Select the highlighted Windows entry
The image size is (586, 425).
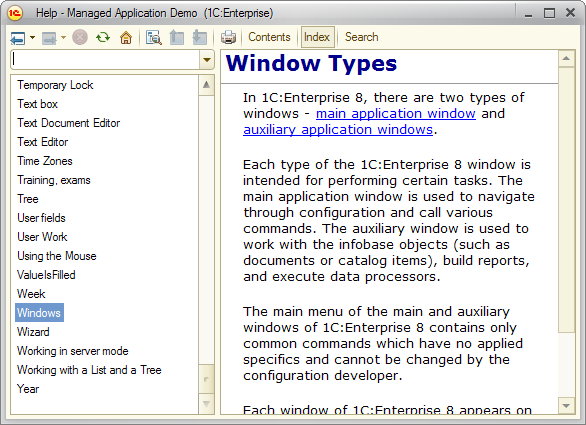pos(39,312)
